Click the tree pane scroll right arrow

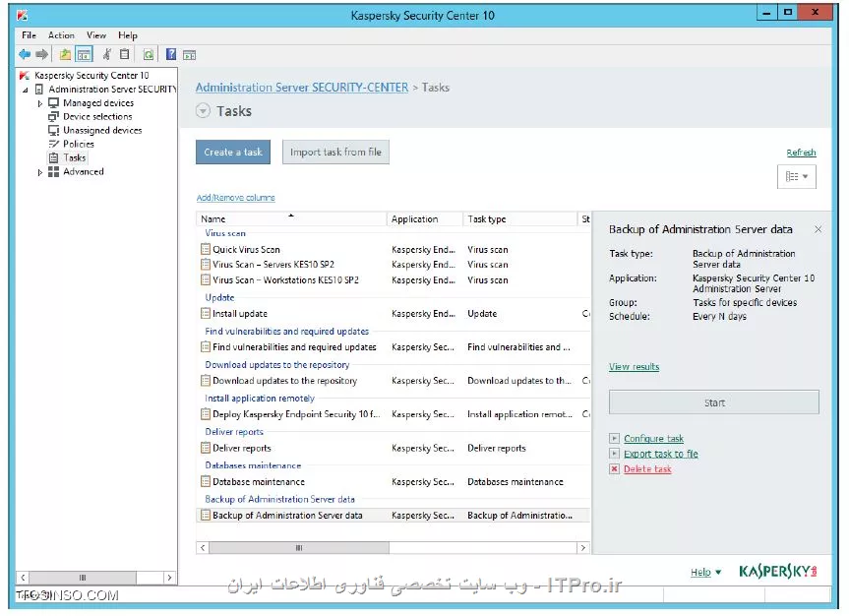[169, 578]
